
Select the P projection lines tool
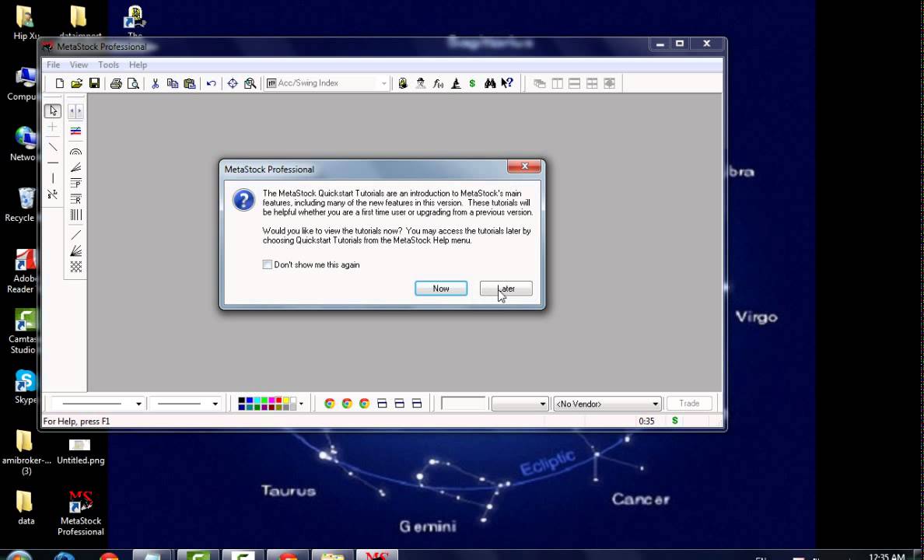pos(75,184)
